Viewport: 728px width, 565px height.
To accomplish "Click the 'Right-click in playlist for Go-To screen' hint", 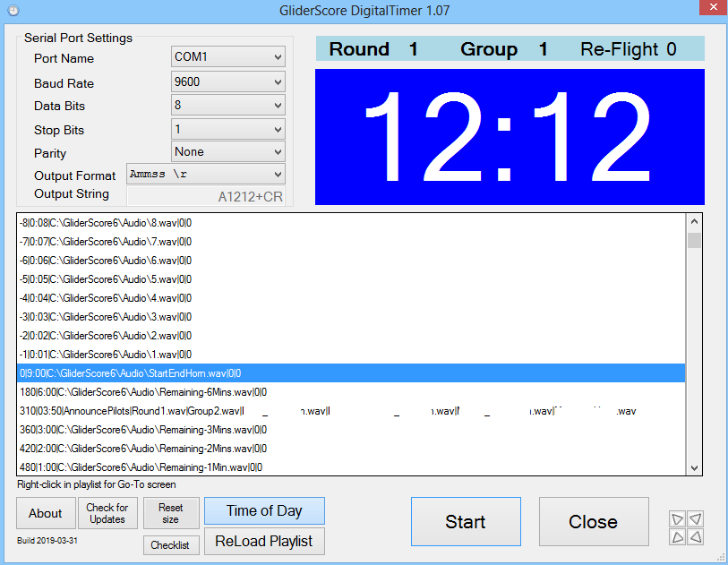I will [97, 484].
